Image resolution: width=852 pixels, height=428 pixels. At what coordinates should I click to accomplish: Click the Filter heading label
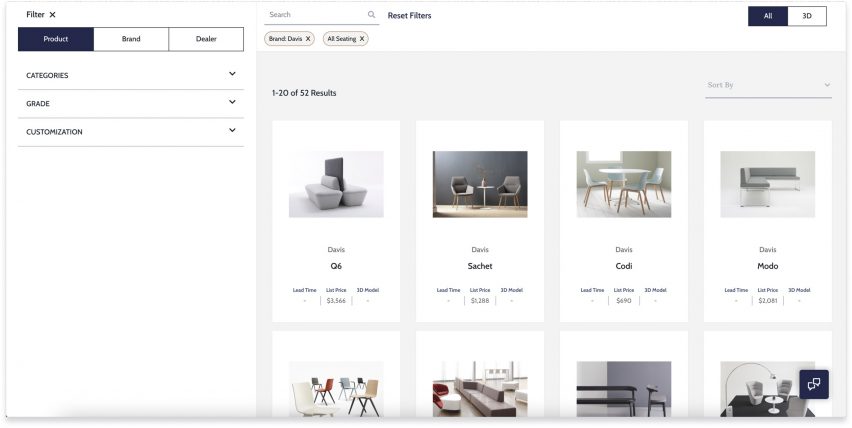pyautogui.click(x=35, y=15)
